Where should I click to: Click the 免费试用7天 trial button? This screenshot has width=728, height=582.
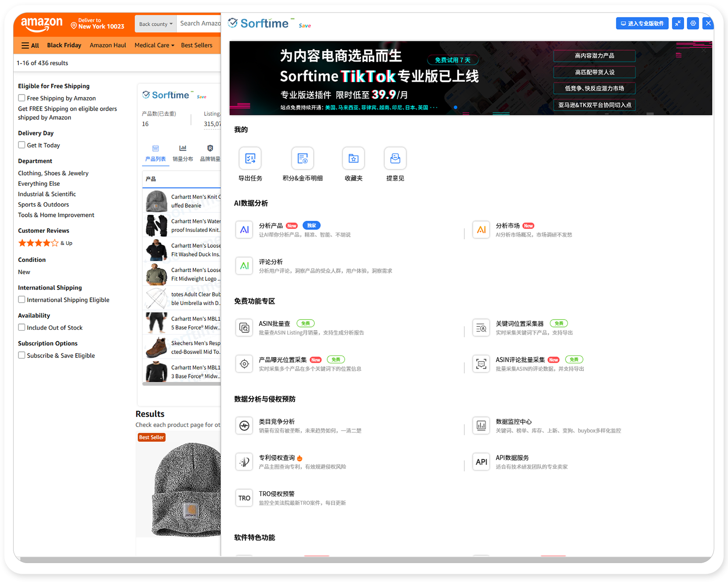click(x=452, y=60)
